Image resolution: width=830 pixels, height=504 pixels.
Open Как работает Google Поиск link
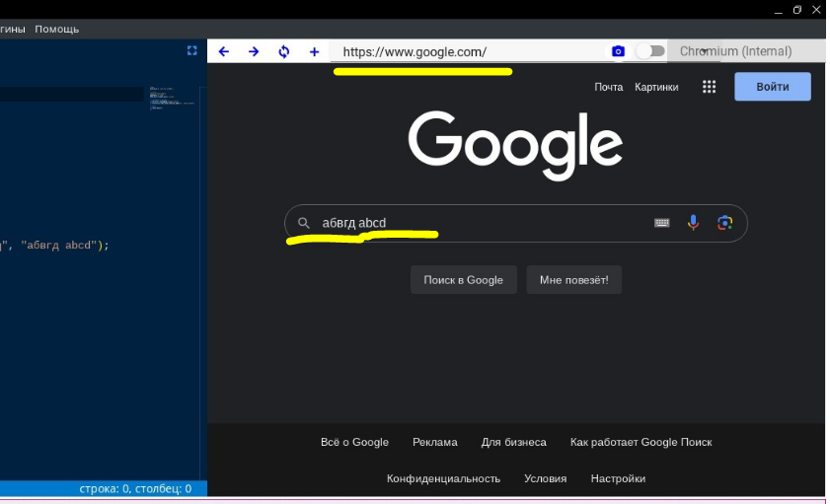641,442
